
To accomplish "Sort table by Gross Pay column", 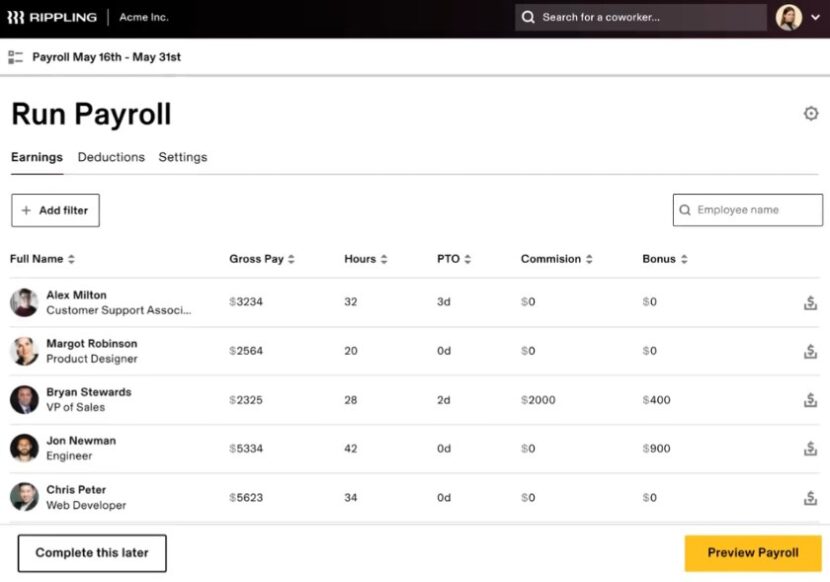I will pyautogui.click(x=262, y=259).
